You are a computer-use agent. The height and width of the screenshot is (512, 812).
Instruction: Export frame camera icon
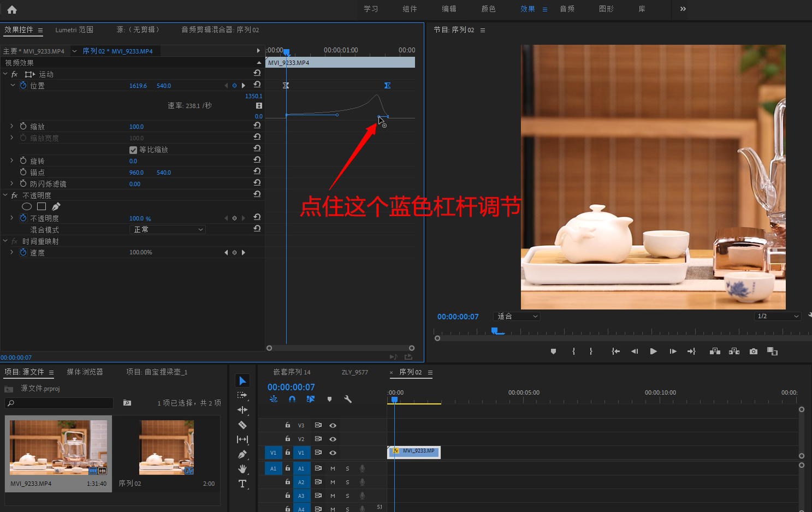pos(754,352)
